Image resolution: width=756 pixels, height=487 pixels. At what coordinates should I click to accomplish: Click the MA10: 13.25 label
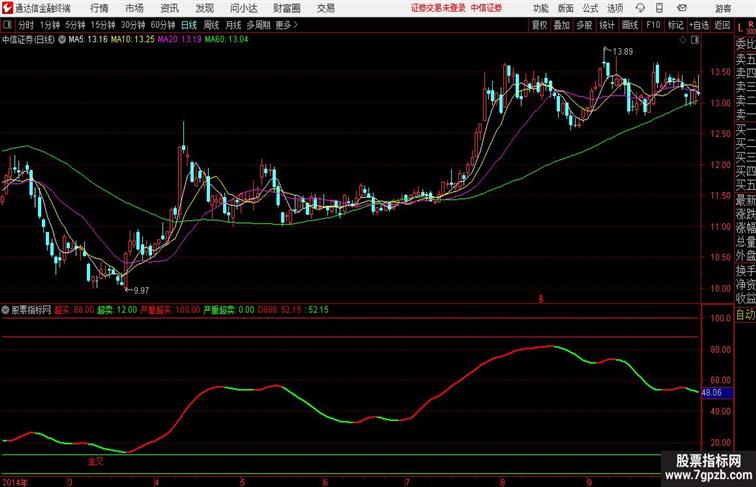133,40
